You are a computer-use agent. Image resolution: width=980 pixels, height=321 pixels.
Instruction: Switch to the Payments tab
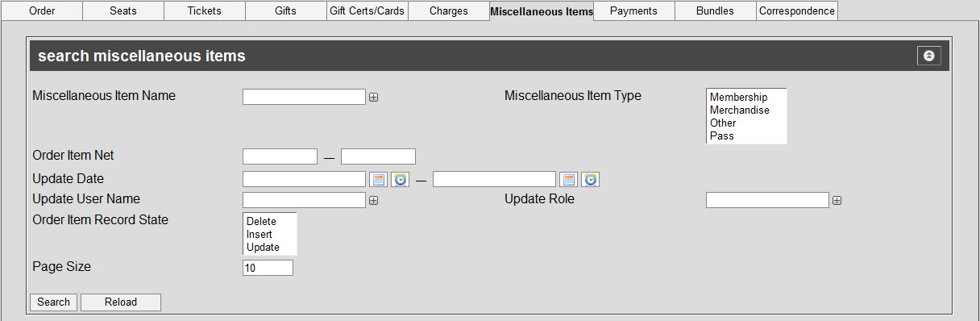[x=633, y=11]
